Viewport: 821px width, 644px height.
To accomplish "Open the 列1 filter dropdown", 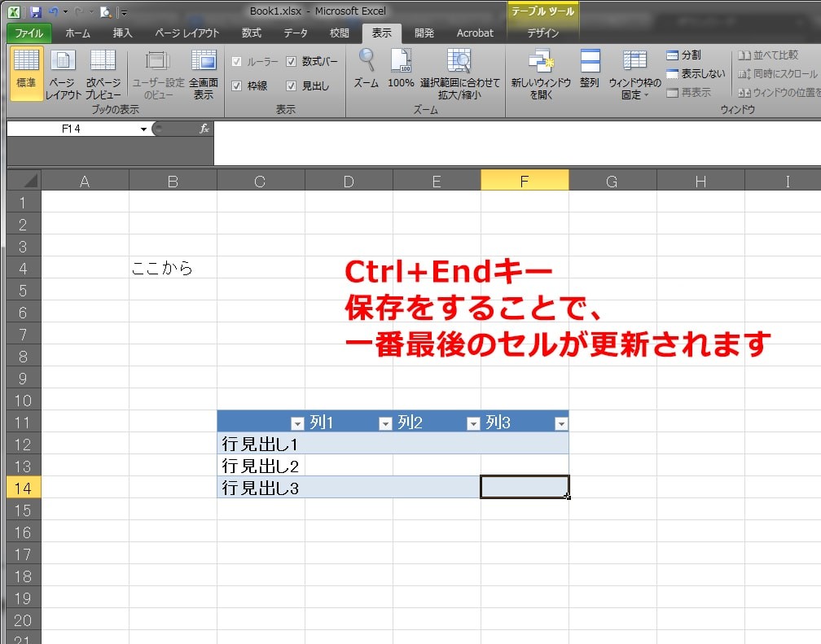I will coord(384,423).
